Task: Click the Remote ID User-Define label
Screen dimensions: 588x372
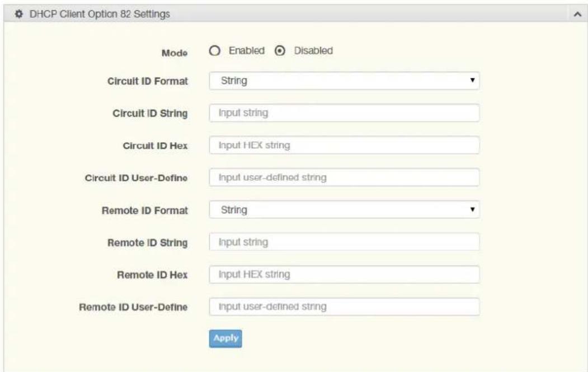Action: [133, 307]
